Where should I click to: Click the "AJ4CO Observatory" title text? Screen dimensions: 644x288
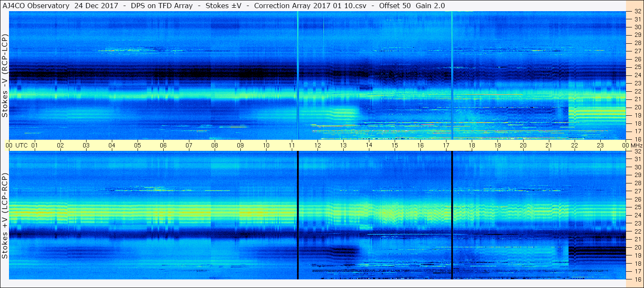point(36,6)
